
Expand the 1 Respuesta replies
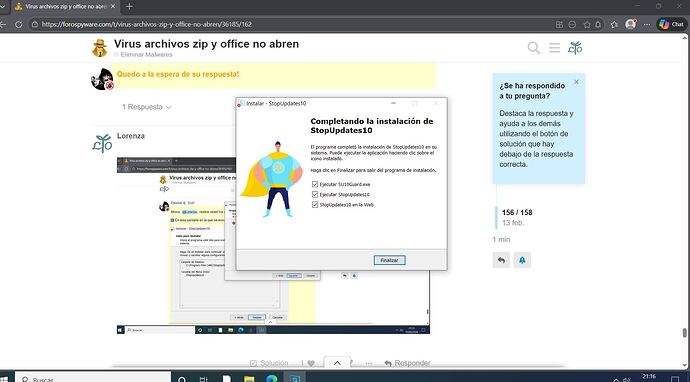147,107
